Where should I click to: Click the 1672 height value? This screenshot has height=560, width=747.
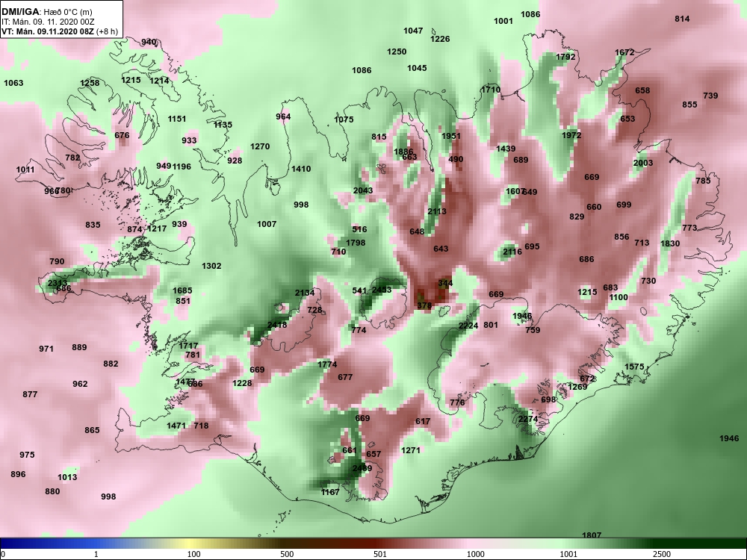pos(624,52)
